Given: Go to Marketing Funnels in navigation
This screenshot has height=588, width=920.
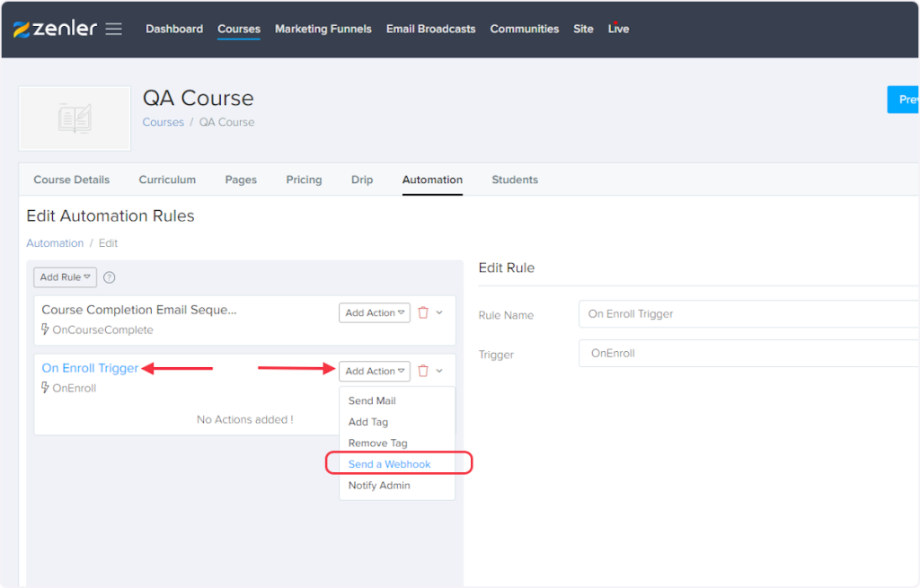Looking at the screenshot, I should tap(323, 29).
